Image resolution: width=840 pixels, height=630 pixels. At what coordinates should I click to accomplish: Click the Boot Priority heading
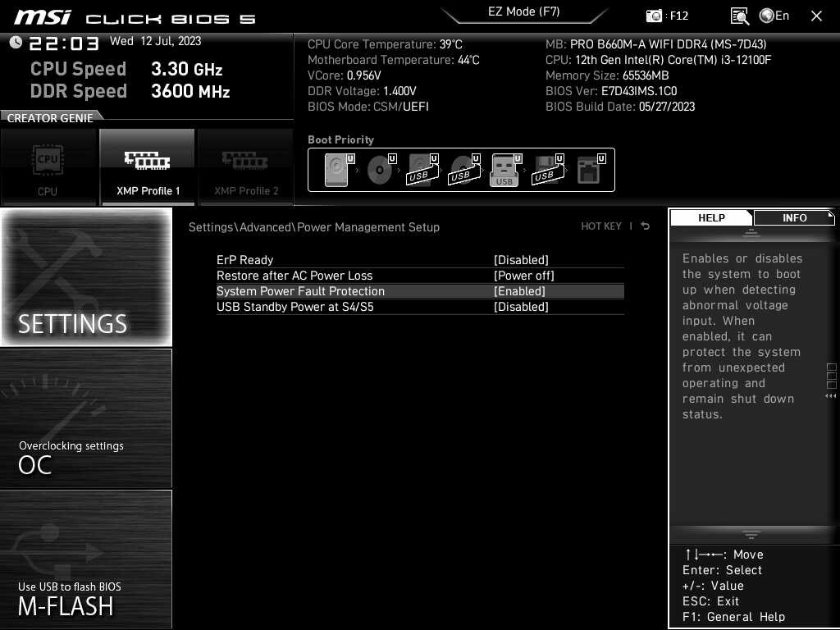pyautogui.click(x=340, y=139)
